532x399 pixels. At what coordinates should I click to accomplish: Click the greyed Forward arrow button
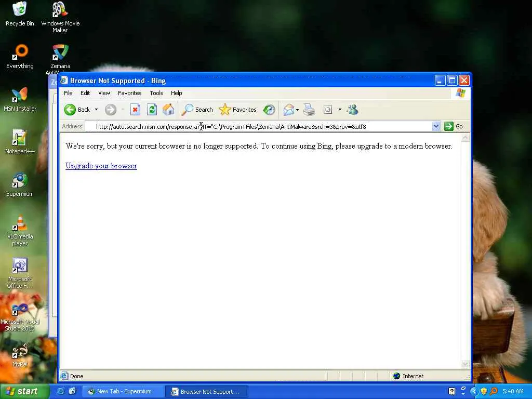tap(110, 110)
